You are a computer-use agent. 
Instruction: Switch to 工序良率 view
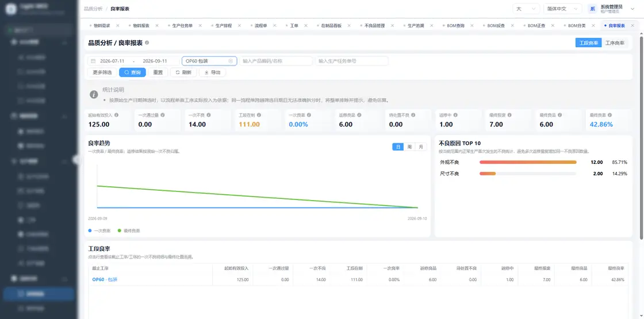[x=615, y=43]
